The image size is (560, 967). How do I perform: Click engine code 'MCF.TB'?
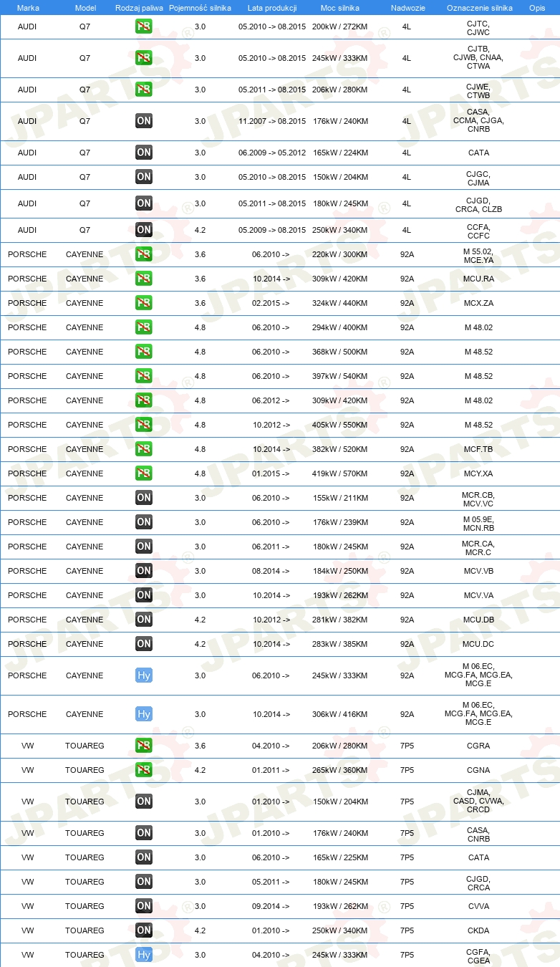click(478, 449)
